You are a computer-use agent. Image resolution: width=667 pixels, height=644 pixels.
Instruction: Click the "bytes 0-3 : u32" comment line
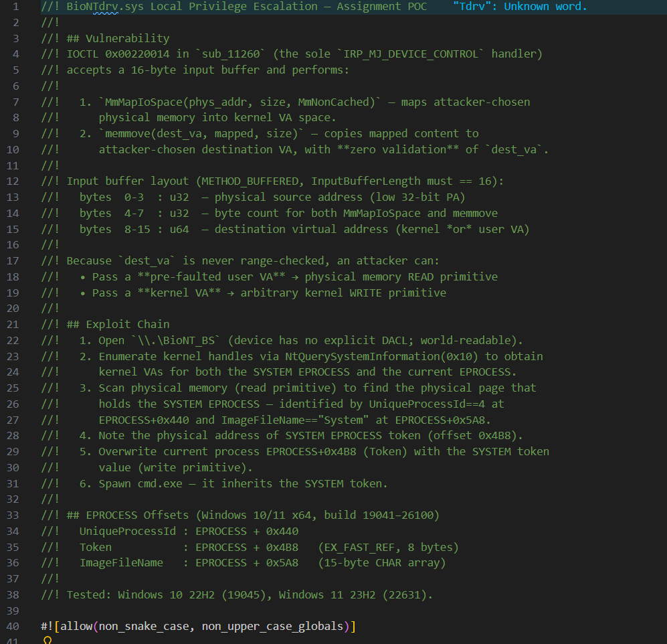[253, 197]
